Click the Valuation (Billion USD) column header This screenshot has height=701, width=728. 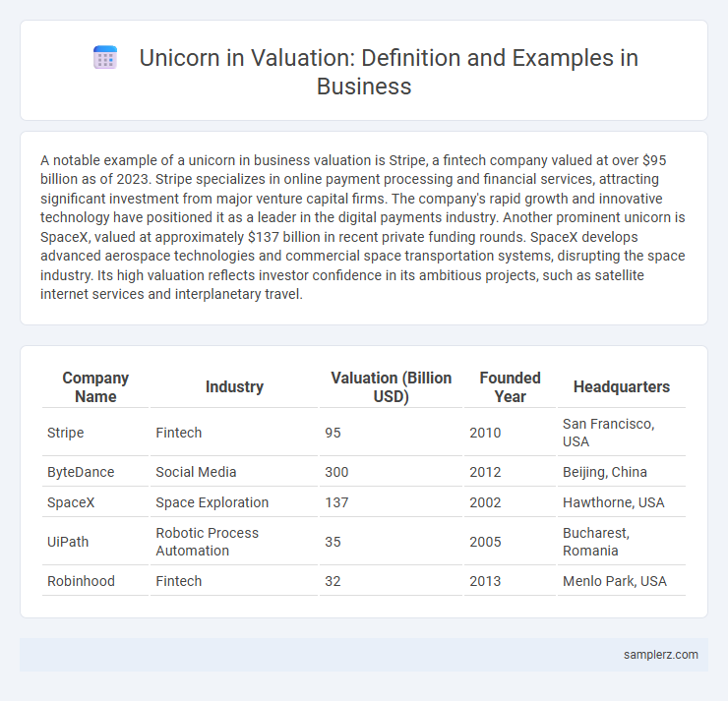click(x=391, y=387)
